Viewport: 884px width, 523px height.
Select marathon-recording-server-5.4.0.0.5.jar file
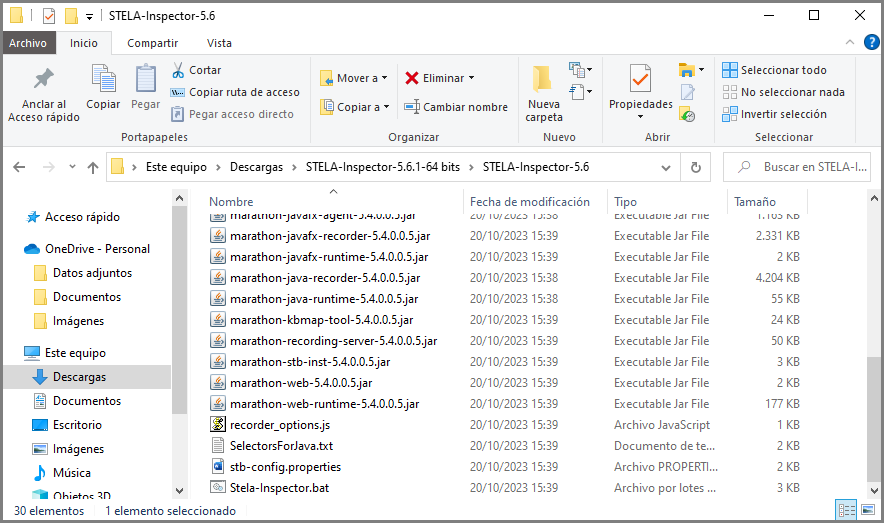pos(333,341)
